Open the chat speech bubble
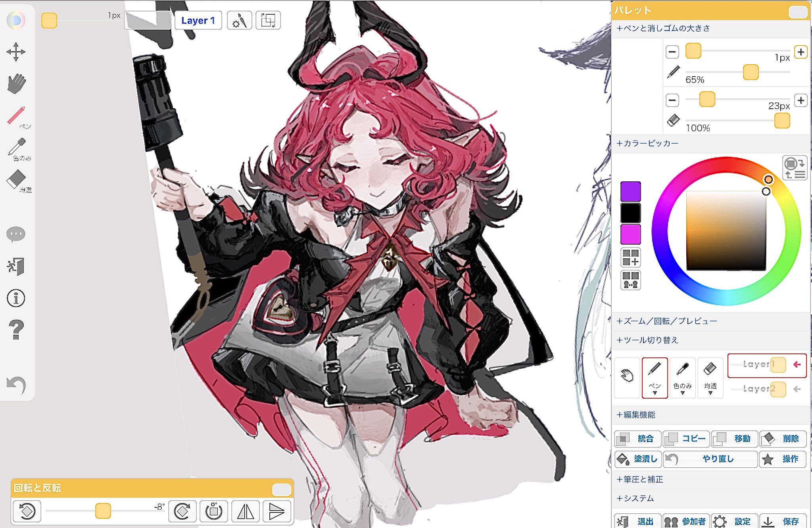Screen dimensions: 812x528 16,234
